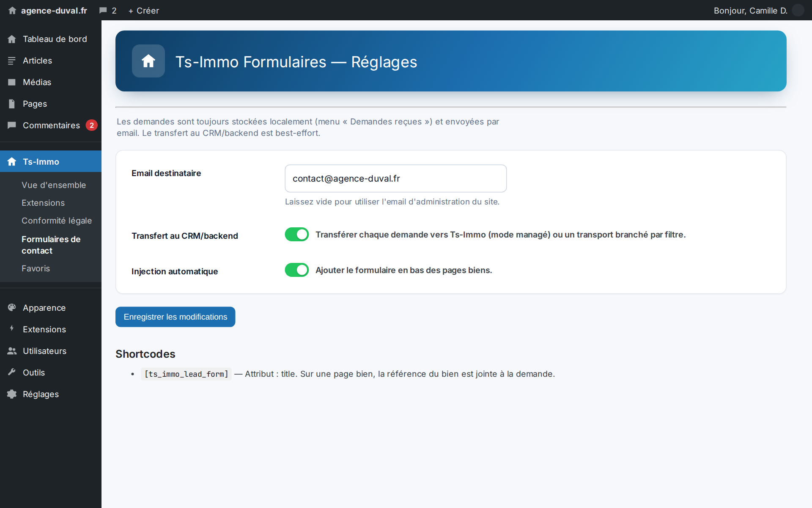Select Formulaires de contact submenu item
The width and height of the screenshot is (812, 508).
pyautogui.click(x=51, y=245)
